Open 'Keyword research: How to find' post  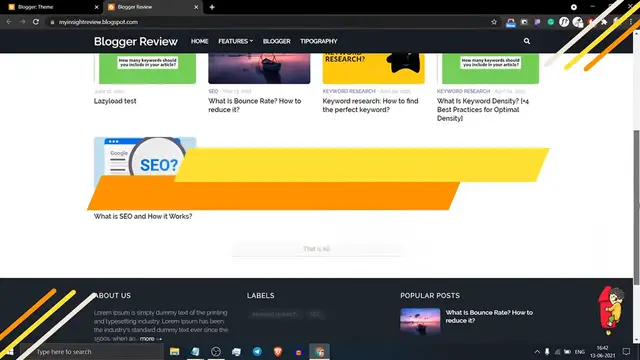pyautogui.click(x=370, y=105)
